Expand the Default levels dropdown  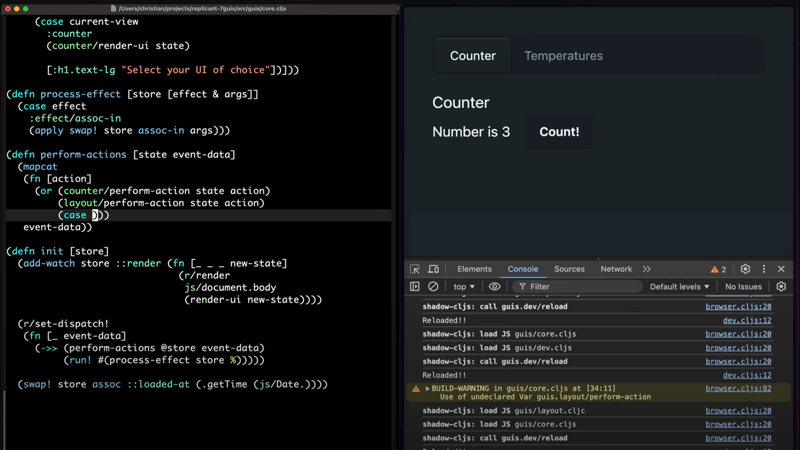pos(679,287)
